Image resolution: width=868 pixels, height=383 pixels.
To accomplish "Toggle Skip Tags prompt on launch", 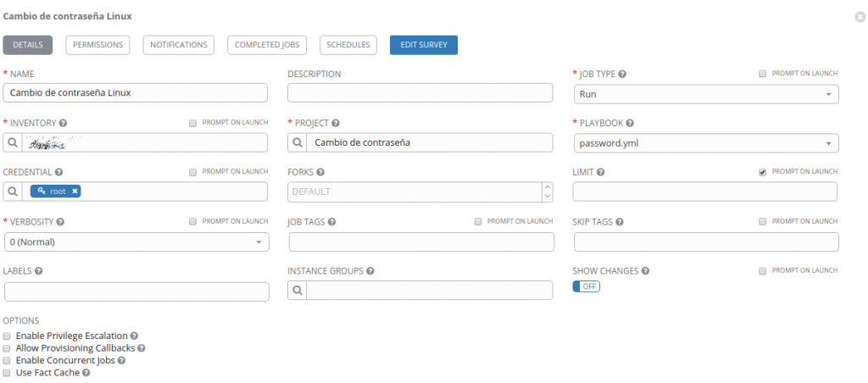I will click(x=762, y=221).
